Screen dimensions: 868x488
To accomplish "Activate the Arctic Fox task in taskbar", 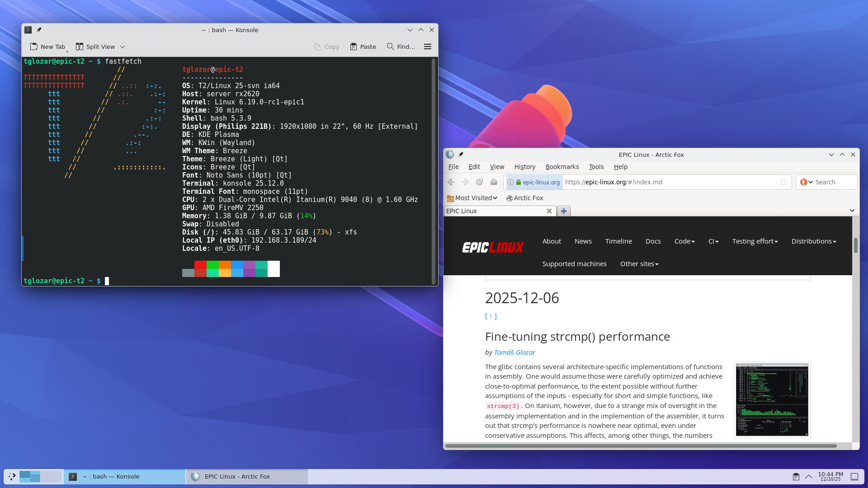I will point(247,476).
